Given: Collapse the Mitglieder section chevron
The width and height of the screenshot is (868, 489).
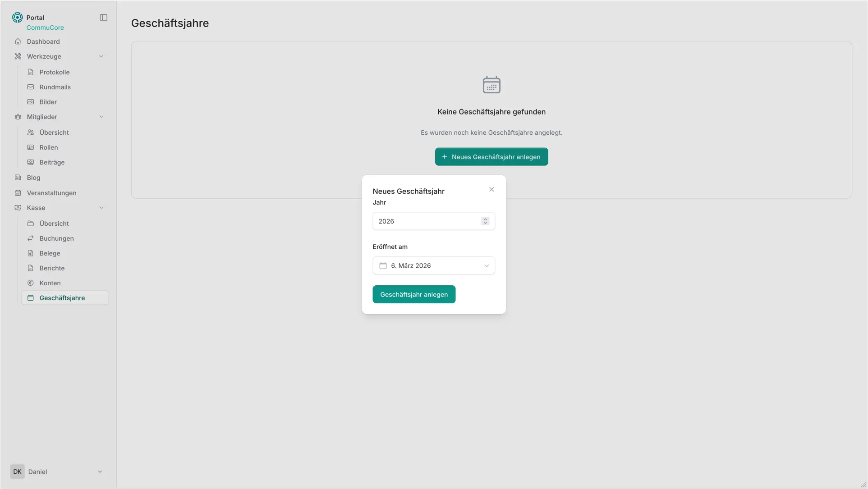Looking at the screenshot, I should pos(101,117).
